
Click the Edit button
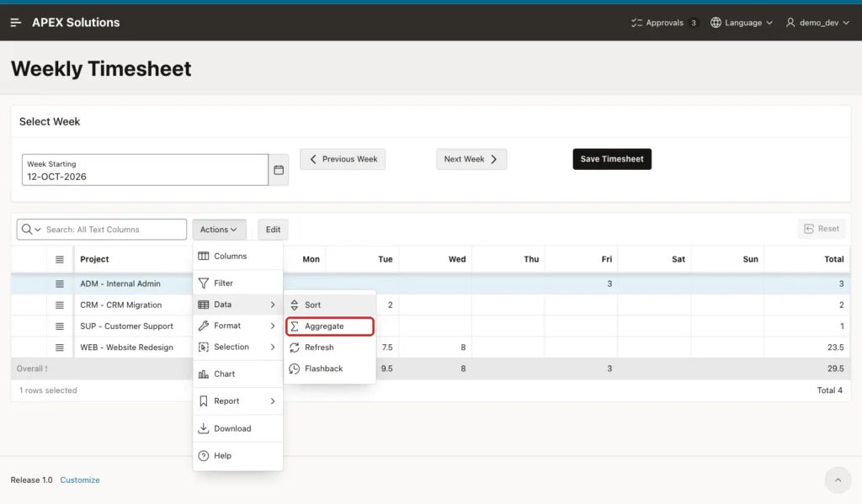274,229
